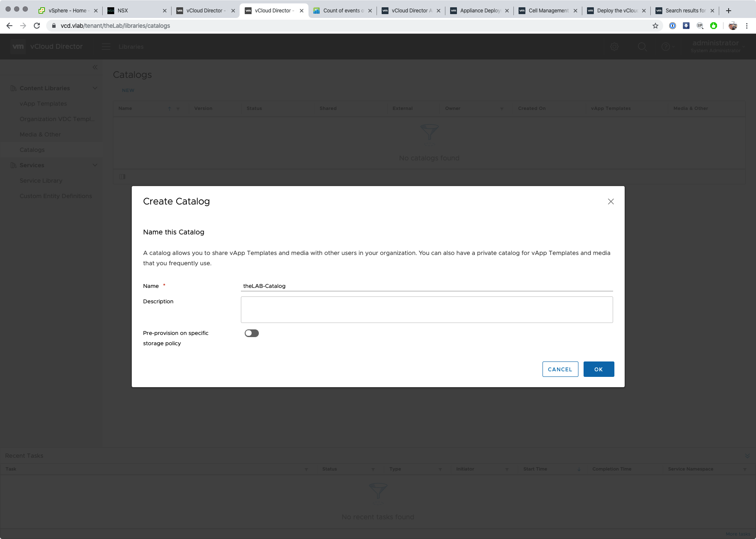Click the site lock icon in address bar

point(54,26)
